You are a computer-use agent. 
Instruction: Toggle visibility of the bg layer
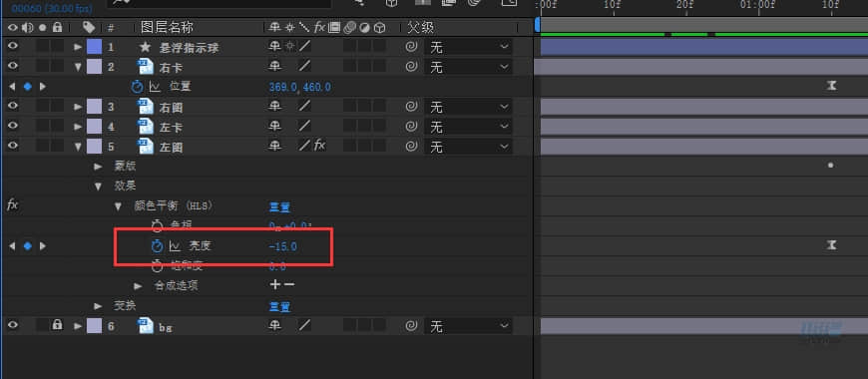coord(12,326)
